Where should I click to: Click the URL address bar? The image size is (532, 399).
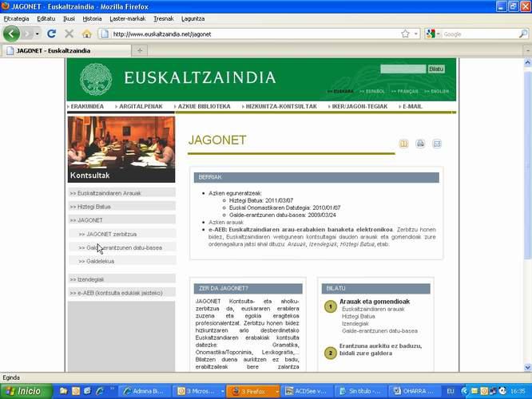point(255,34)
